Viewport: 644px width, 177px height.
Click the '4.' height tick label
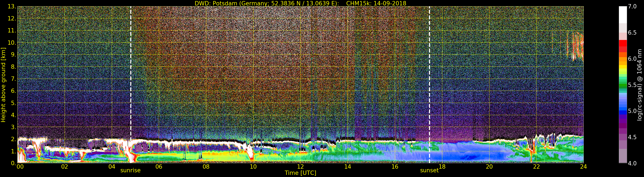click(x=14, y=115)
